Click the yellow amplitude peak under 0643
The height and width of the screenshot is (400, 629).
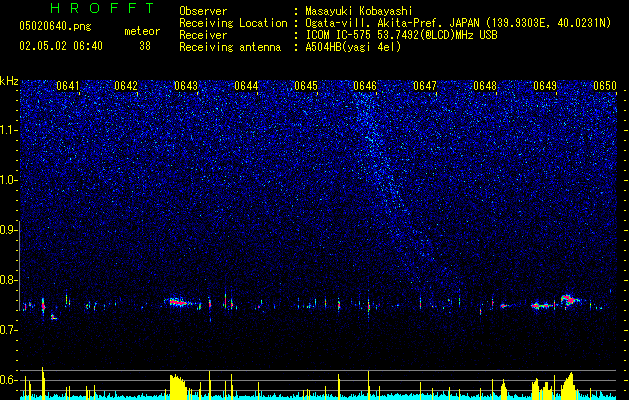178,386
